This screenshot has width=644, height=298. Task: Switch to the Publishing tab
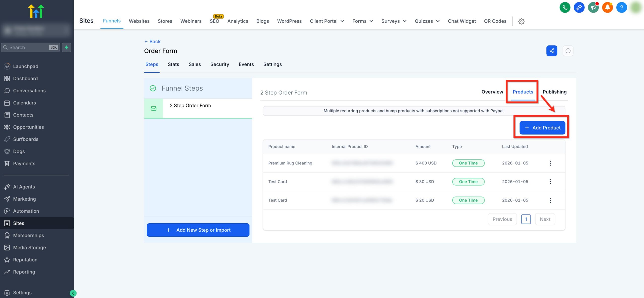[554, 92]
